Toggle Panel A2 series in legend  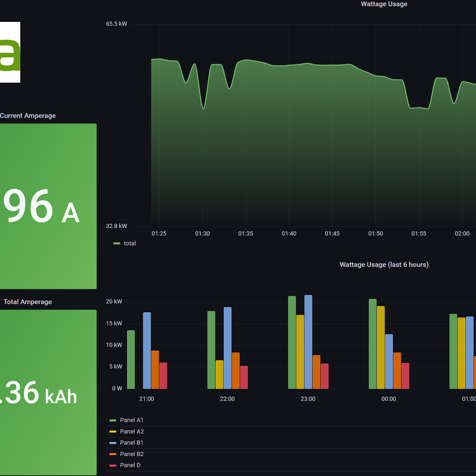coord(131,432)
